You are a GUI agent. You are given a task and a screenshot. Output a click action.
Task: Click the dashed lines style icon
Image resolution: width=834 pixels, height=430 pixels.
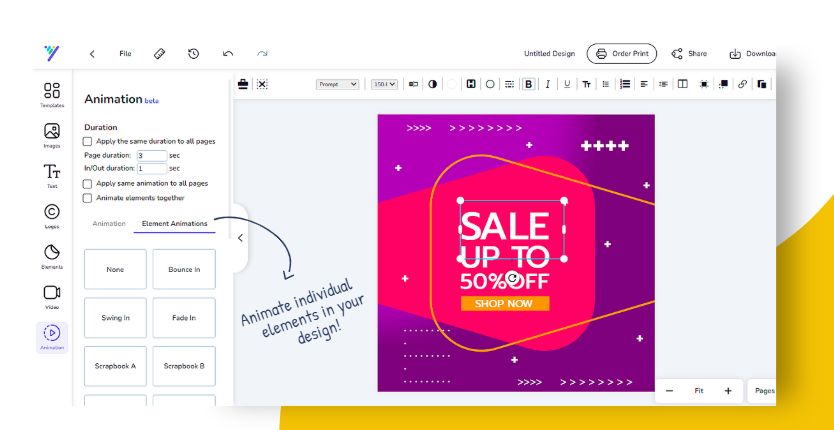510,84
